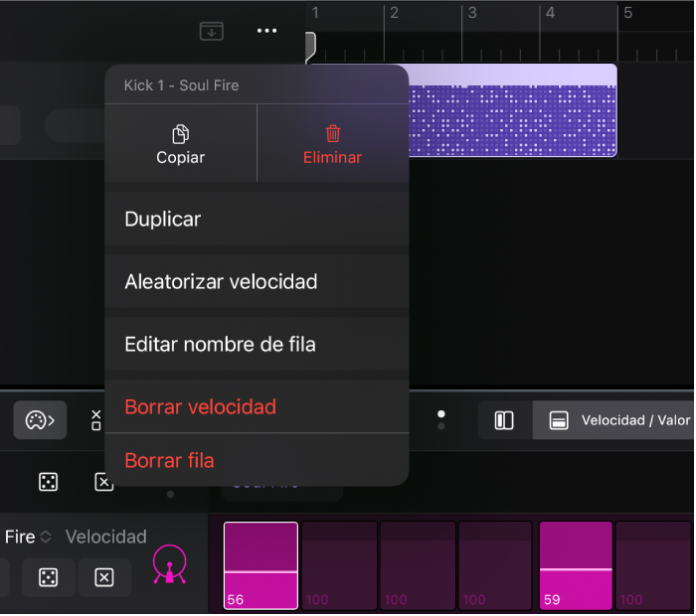This screenshot has width=696, height=616.
Task: Click the upper clear pattern X icon
Action: (x=103, y=483)
